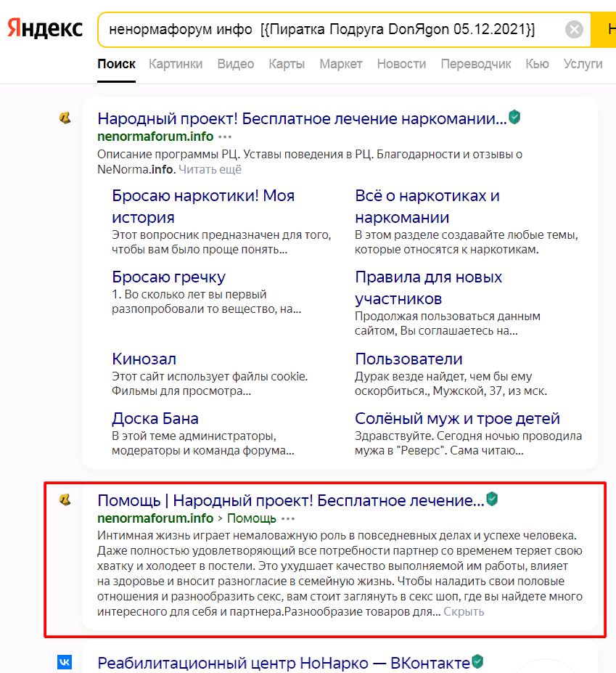
Task: Click the Yandex logo
Action: pos(45,29)
